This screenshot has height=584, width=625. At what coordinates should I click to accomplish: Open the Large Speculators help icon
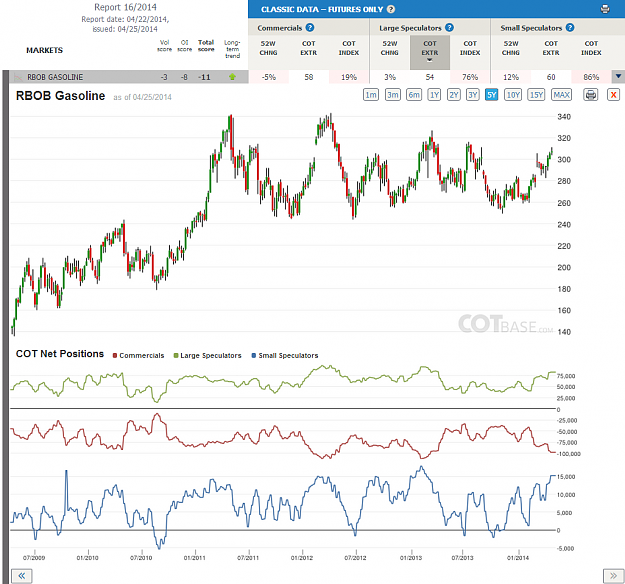pyautogui.click(x=449, y=28)
